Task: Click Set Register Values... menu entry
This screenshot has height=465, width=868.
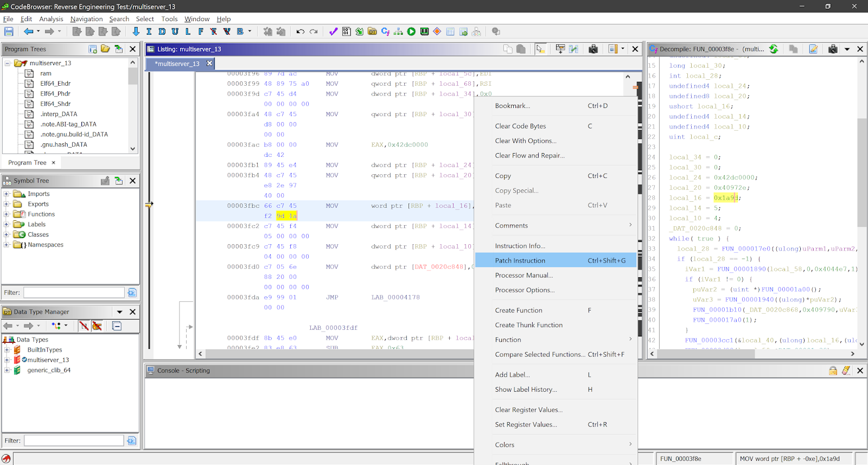Action: tap(556, 425)
